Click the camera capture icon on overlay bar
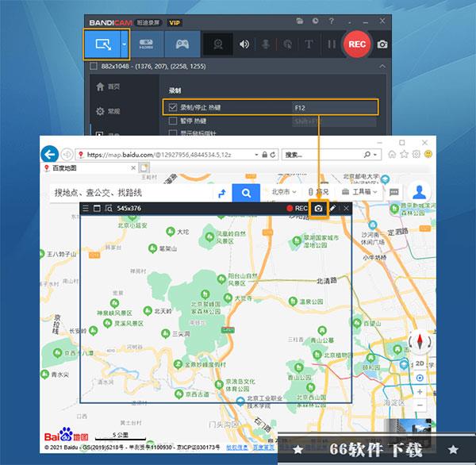476x465 pixels. (318, 209)
